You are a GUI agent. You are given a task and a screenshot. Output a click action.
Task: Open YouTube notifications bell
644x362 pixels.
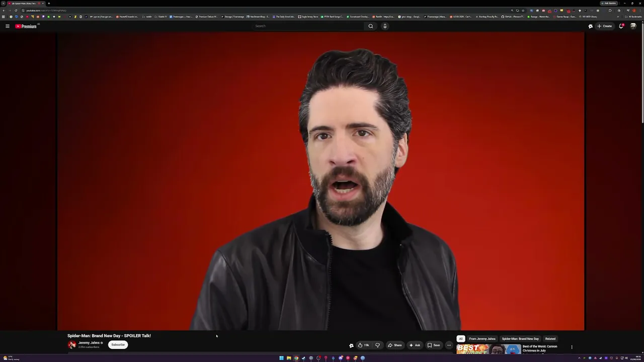click(x=621, y=26)
